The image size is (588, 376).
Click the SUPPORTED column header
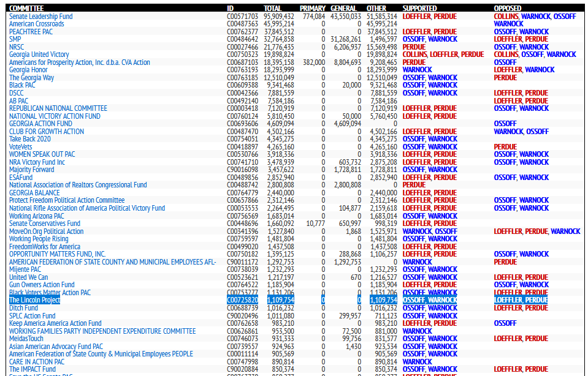[419, 8]
